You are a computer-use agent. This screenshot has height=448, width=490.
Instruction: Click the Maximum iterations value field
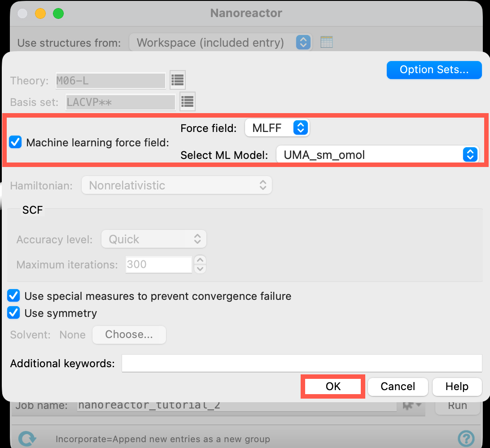tap(159, 264)
